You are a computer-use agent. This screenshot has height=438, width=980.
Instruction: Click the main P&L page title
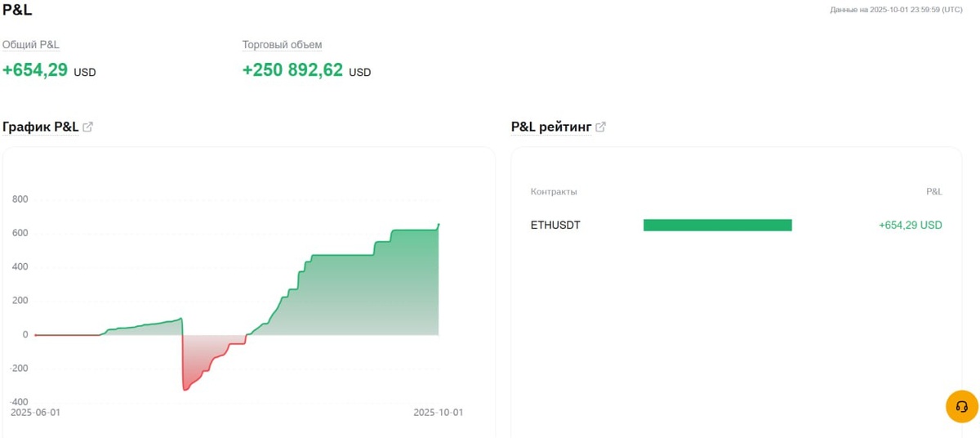(x=17, y=11)
